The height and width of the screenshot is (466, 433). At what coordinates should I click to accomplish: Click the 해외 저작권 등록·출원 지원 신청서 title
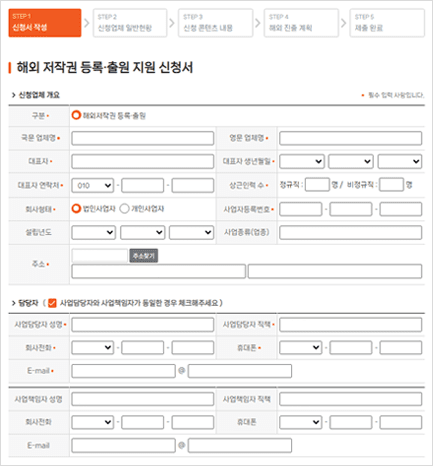(x=105, y=67)
